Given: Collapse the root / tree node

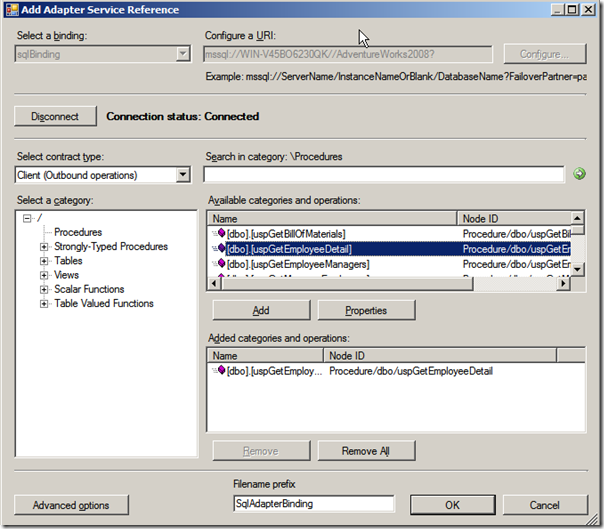Looking at the screenshot, I should tap(27, 218).
